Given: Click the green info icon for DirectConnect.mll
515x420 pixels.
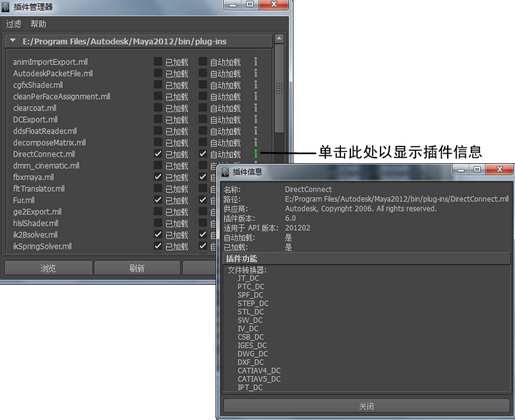Looking at the screenshot, I should 256,154.
